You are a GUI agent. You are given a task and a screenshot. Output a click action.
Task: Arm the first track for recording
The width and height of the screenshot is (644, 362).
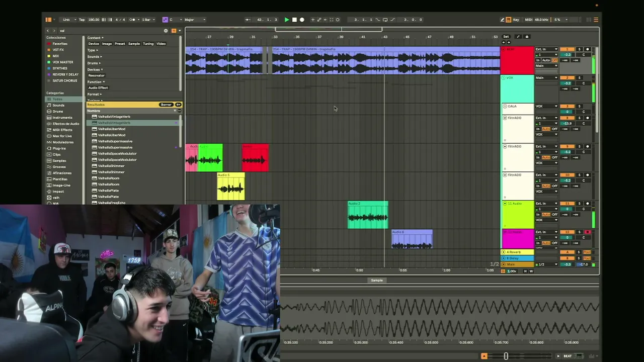pos(587,49)
